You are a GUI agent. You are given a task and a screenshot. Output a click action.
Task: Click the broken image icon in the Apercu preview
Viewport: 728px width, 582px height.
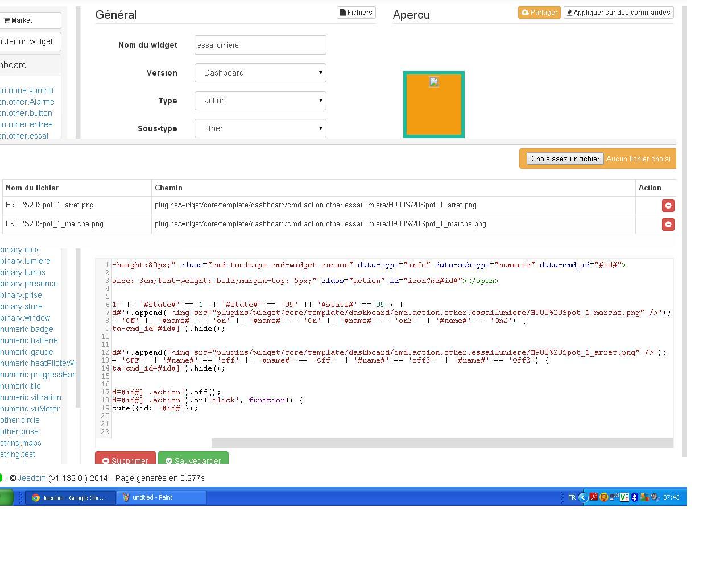pos(434,82)
